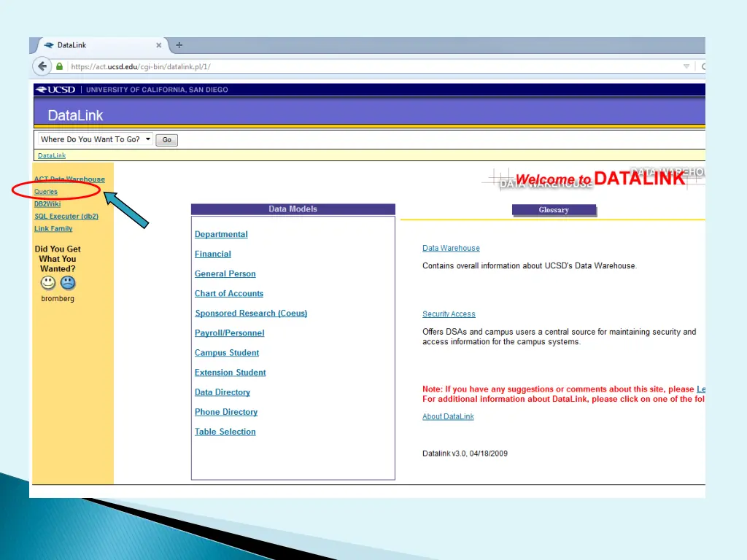Image resolution: width=747 pixels, height=560 pixels.
Task: Open the Data Directory link
Action: [x=222, y=392]
